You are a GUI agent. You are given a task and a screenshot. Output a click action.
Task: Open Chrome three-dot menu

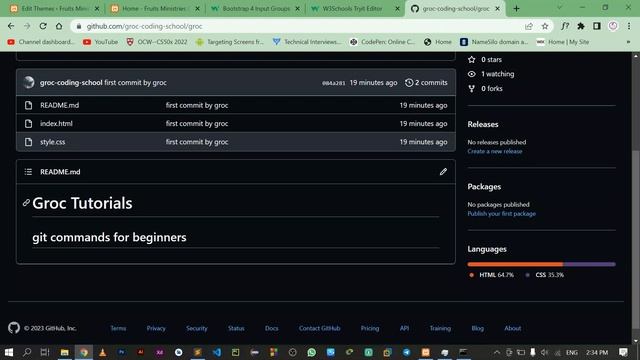(629, 26)
